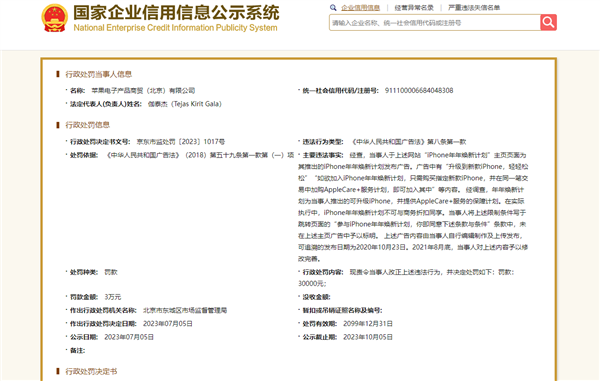600x381 pixels.
Task: Click the 行政处罚内容 label
Action: click(x=323, y=272)
